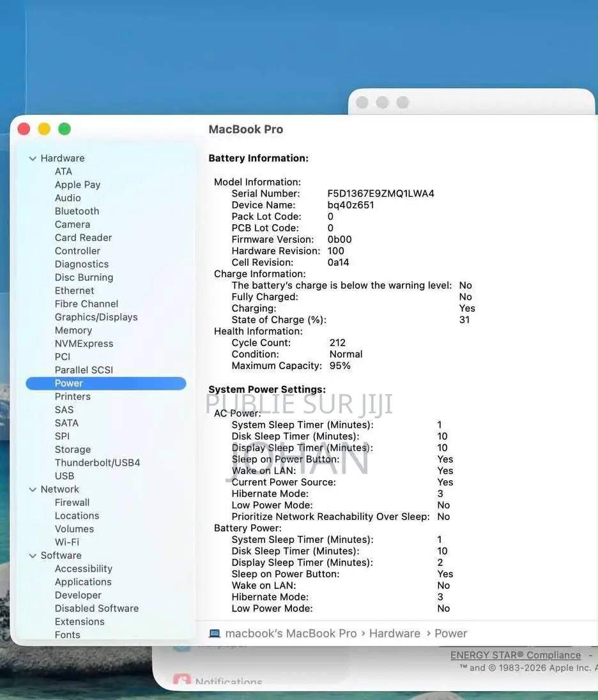Viewport: 598px width, 700px height.
Task: Select Extensions under Software
Action: pyautogui.click(x=79, y=622)
